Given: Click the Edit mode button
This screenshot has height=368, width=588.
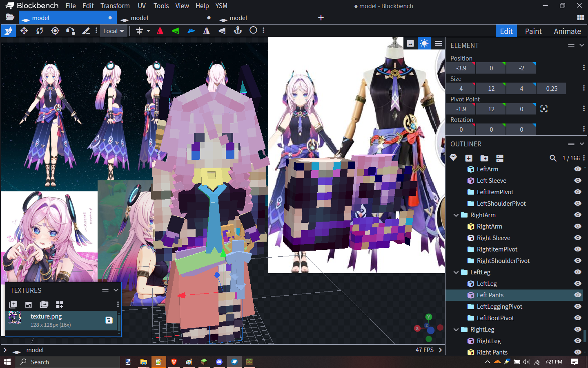Looking at the screenshot, I should pos(506,31).
